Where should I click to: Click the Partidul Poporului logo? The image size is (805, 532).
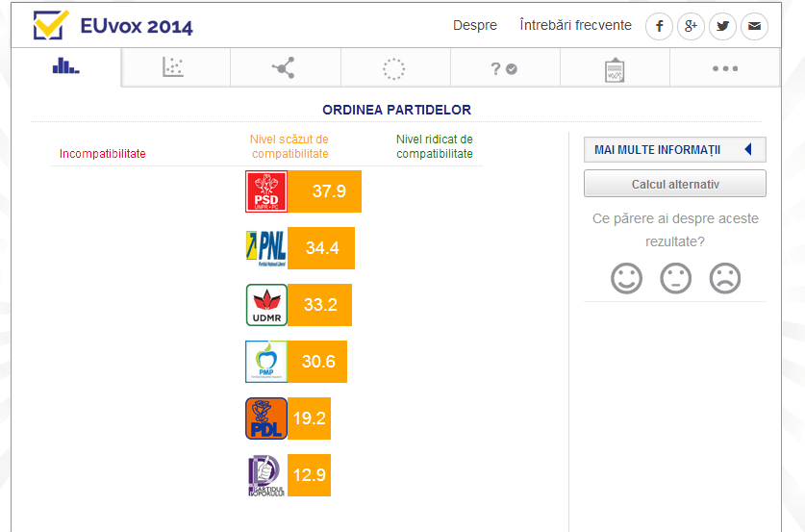(266, 475)
